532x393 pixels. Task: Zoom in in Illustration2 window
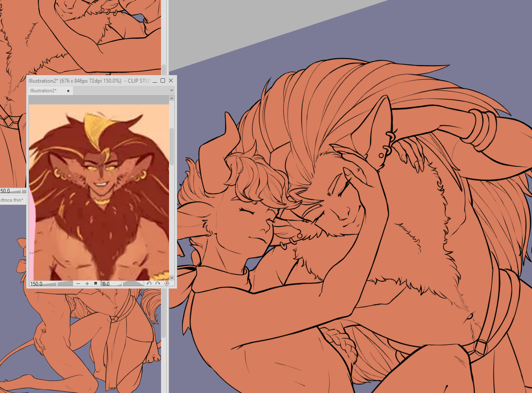[x=87, y=284]
